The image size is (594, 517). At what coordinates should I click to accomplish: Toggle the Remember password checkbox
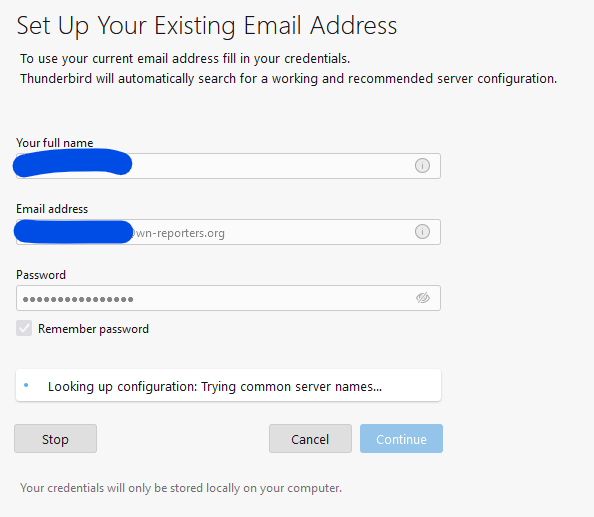[x=24, y=328]
